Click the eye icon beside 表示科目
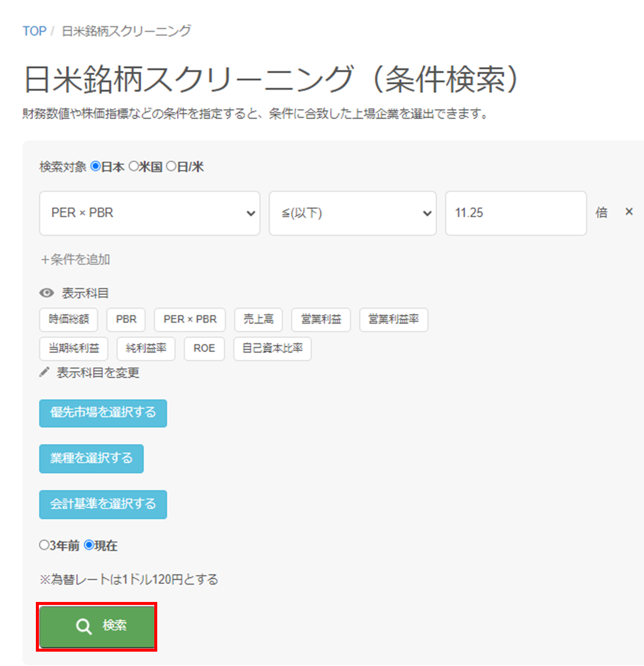 [47, 293]
